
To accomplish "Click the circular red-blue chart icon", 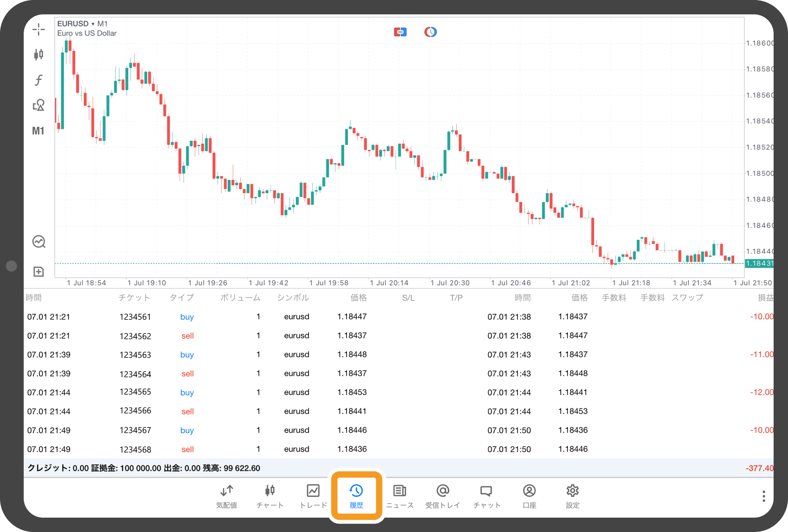I will click(x=430, y=32).
